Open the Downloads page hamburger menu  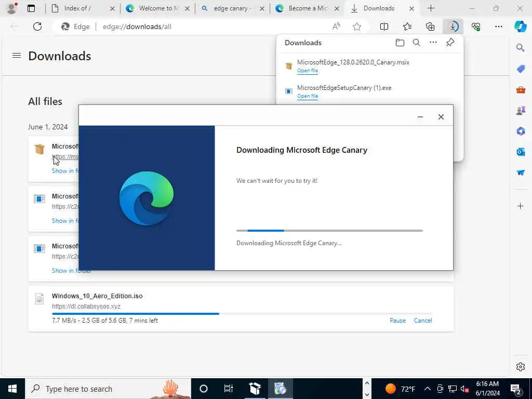[17, 55]
